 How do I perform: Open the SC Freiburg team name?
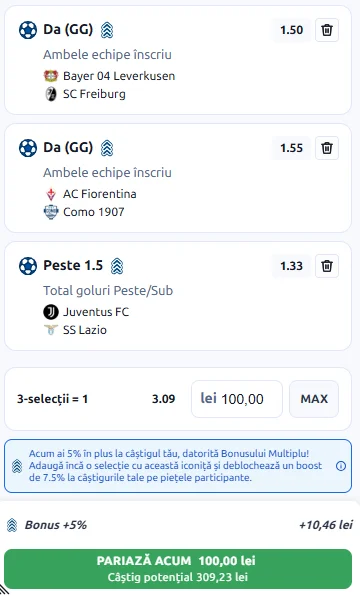pos(94,94)
